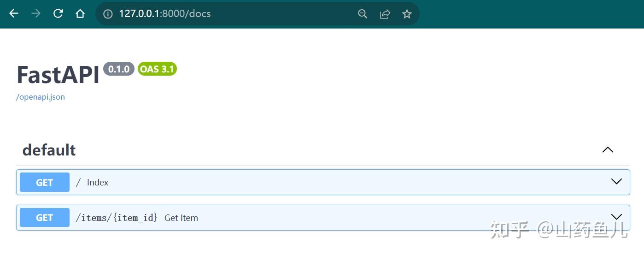Click the OAS 3.1 badge
Screen dimensions: 644x256
157,69
